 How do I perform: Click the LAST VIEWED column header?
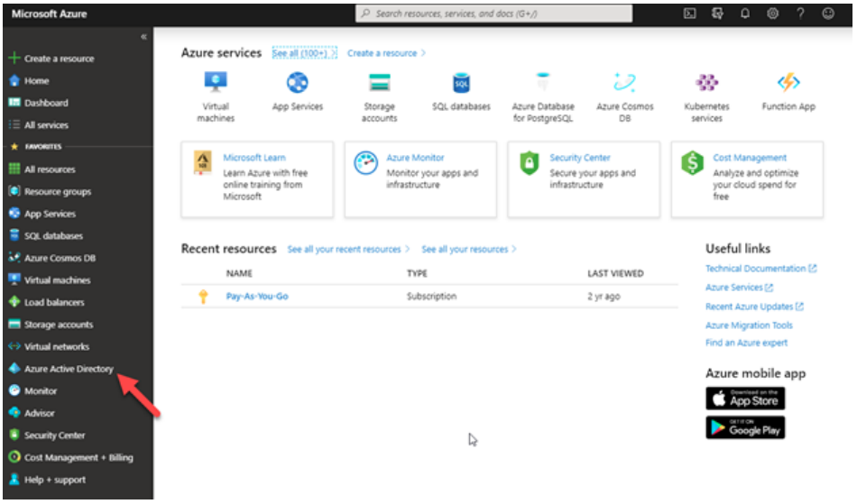615,273
